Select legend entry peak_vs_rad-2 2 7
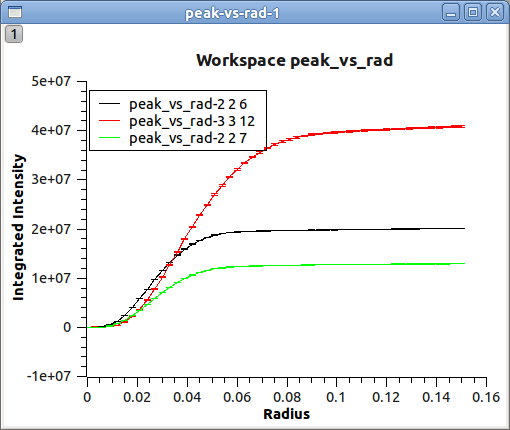The image size is (510, 430). pos(188,138)
